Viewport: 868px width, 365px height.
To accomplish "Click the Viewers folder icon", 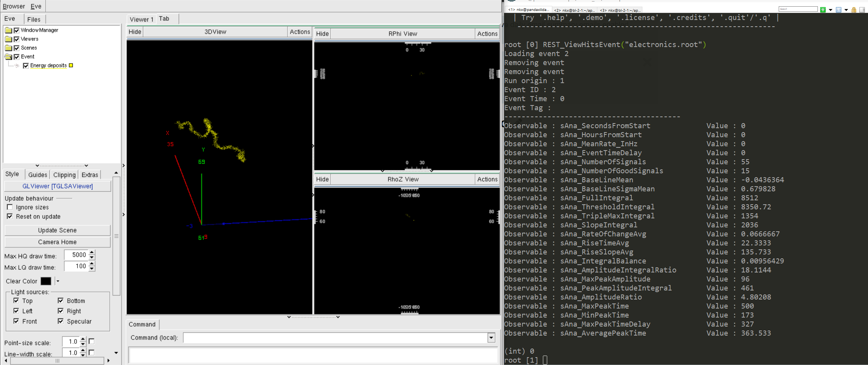I will pyautogui.click(x=8, y=39).
